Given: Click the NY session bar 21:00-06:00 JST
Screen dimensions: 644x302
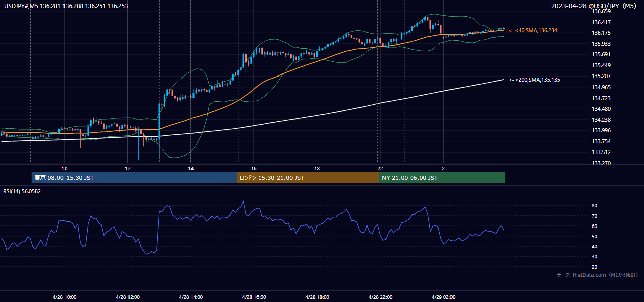Looking at the screenshot, I should 442,178.
